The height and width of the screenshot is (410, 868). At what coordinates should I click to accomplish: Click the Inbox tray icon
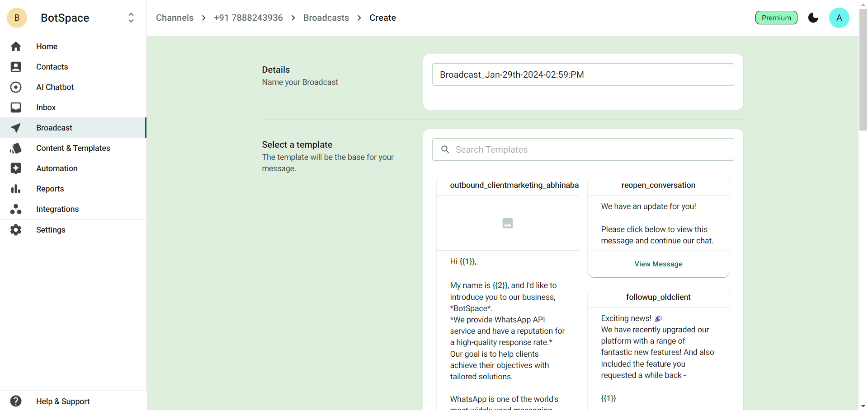tap(16, 107)
